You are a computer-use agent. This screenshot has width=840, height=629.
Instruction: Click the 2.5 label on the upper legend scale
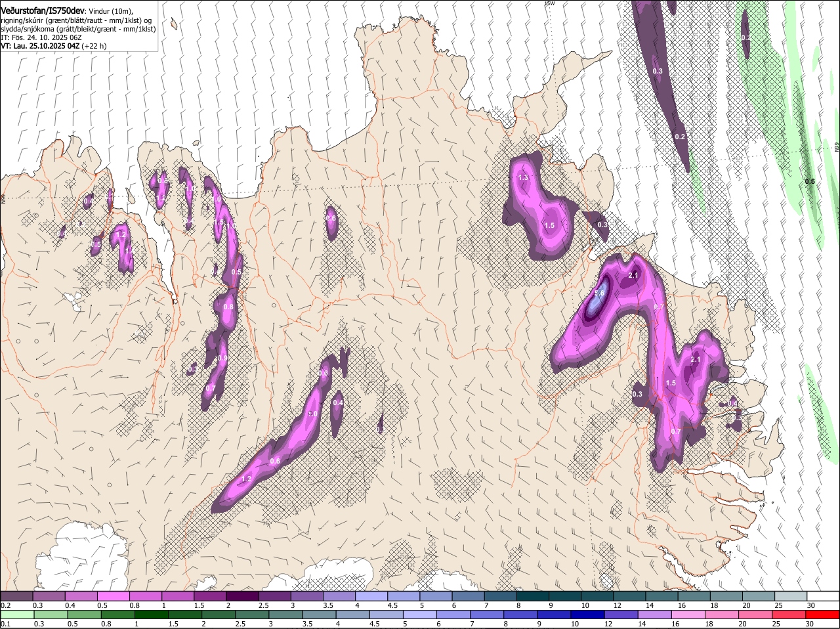point(263,605)
